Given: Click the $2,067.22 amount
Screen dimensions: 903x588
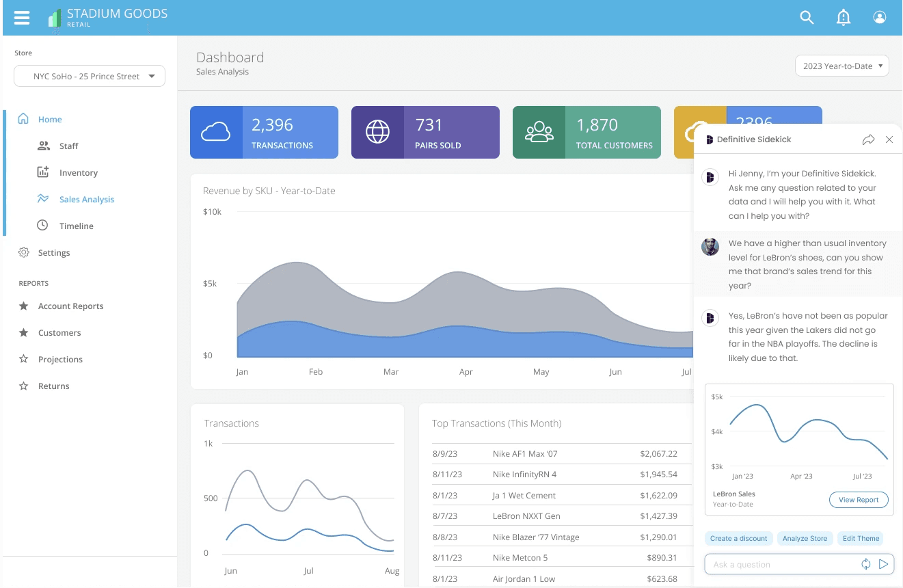Looking at the screenshot, I should [658, 453].
